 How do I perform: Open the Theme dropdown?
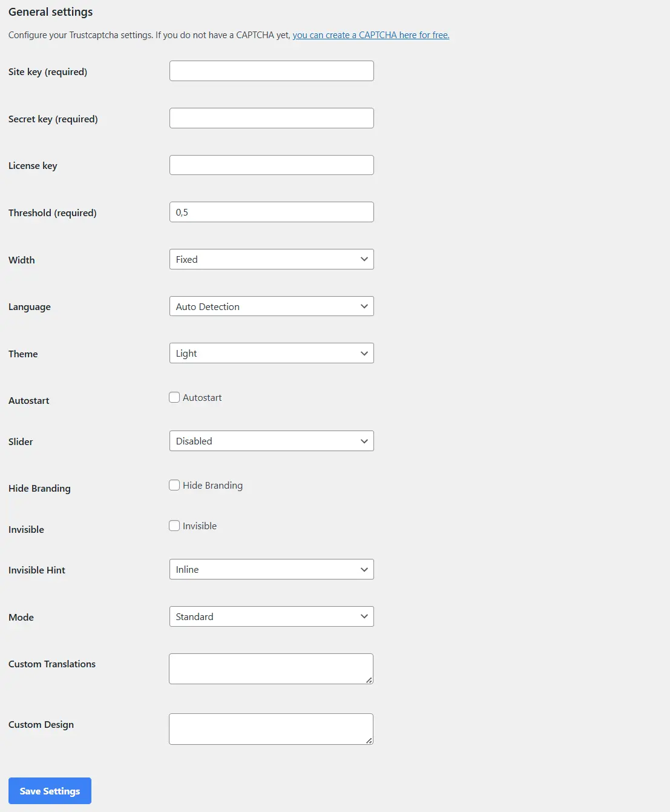pyautogui.click(x=271, y=353)
